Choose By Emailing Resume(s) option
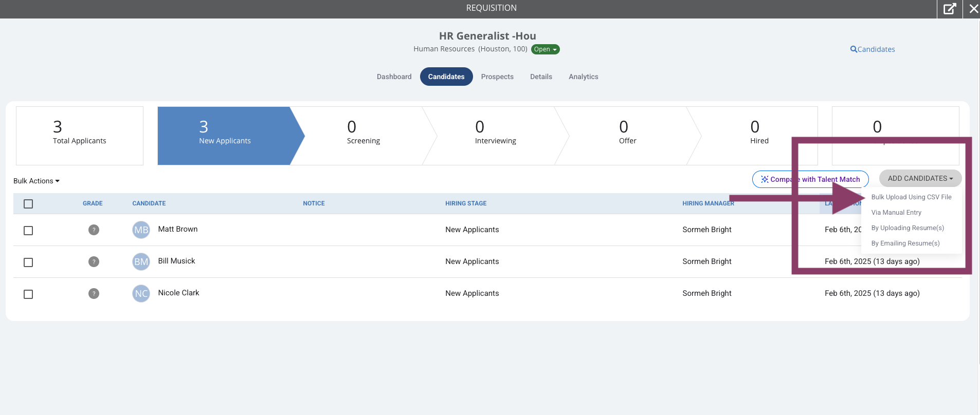Viewport: 980px width, 415px height. pos(905,243)
